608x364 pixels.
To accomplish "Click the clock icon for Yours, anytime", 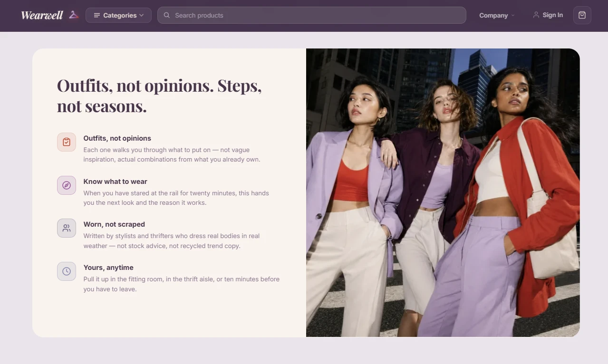I will click(67, 271).
